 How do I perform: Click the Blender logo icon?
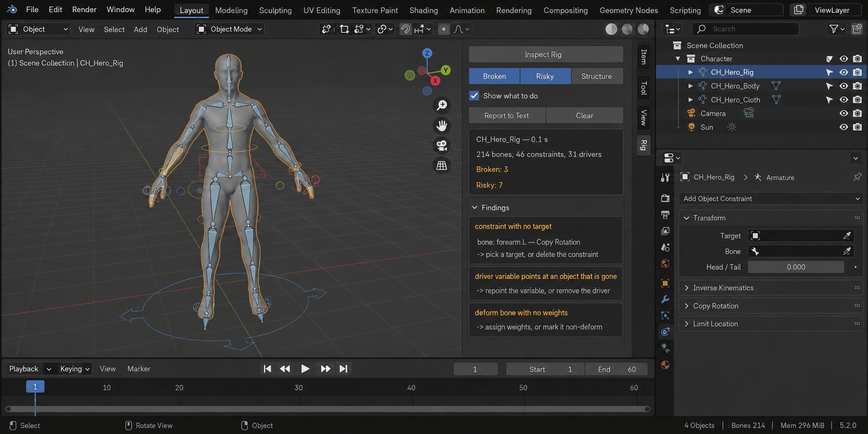point(12,9)
